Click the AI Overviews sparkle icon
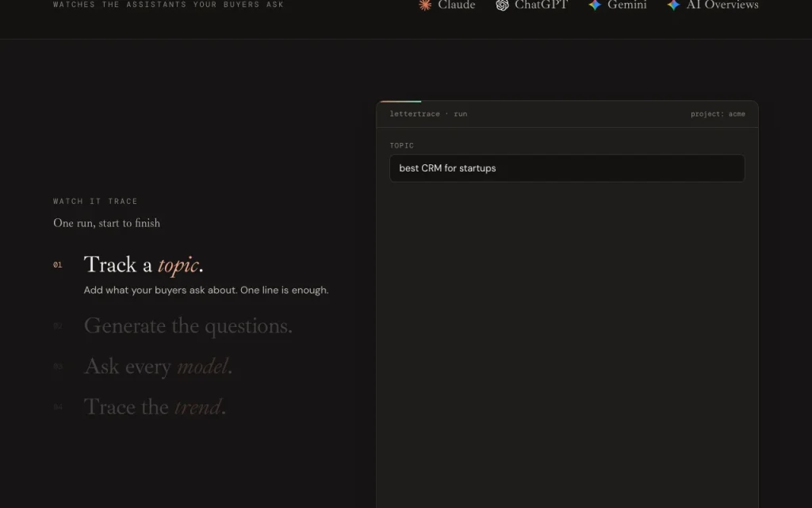 [673, 5]
